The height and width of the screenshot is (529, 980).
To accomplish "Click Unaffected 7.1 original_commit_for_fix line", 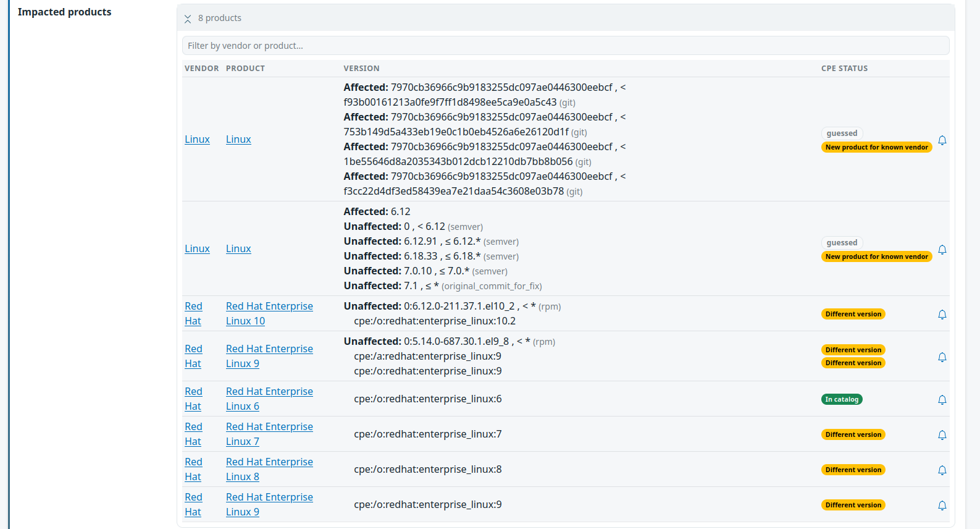I will (443, 286).
